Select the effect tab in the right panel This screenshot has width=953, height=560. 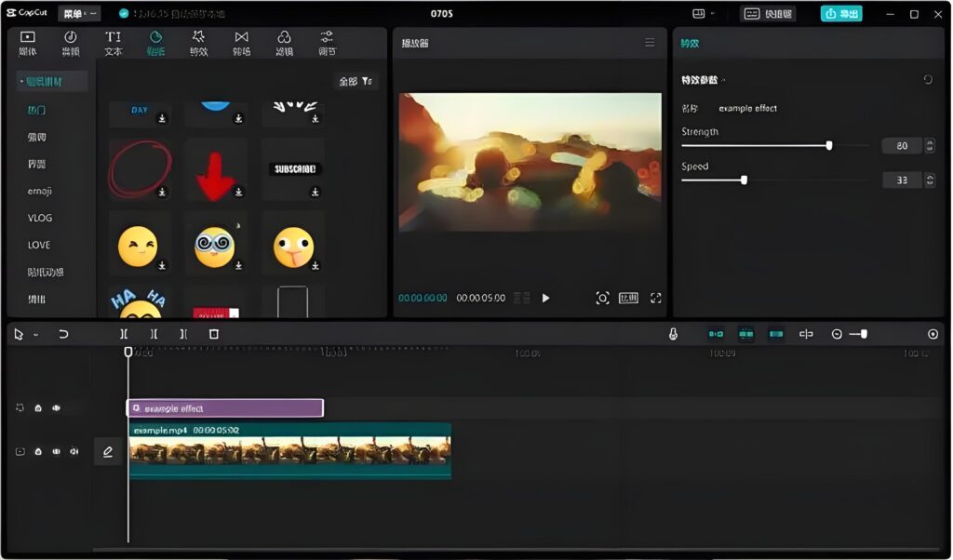(x=690, y=43)
